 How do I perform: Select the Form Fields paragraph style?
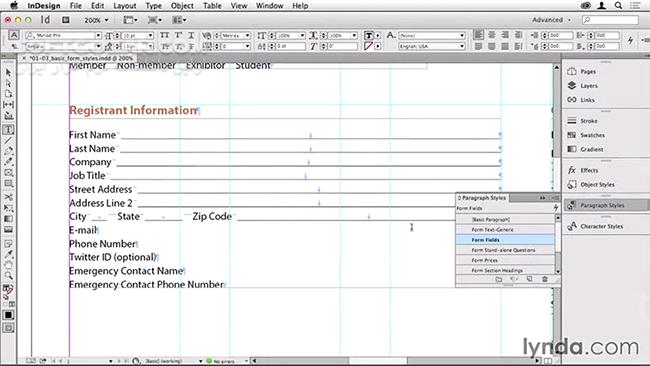click(x=505, y=240)
